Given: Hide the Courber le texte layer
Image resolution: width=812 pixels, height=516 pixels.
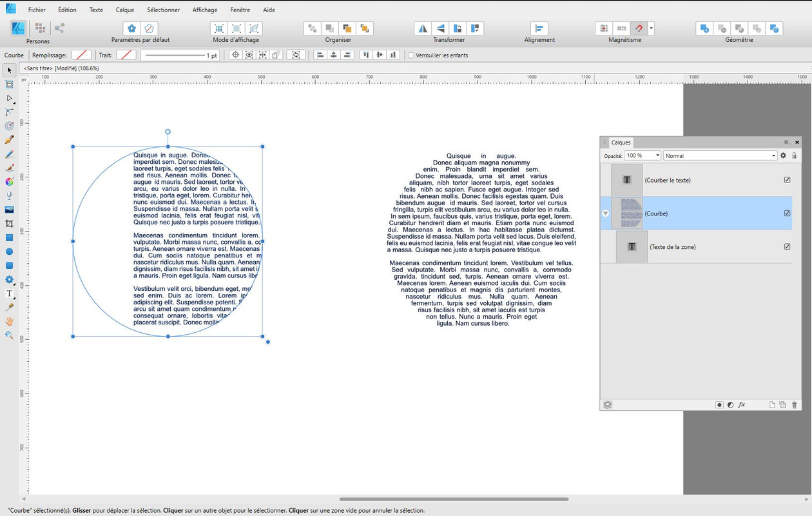Looking at the screenshot, I should (x=787, y=180).
